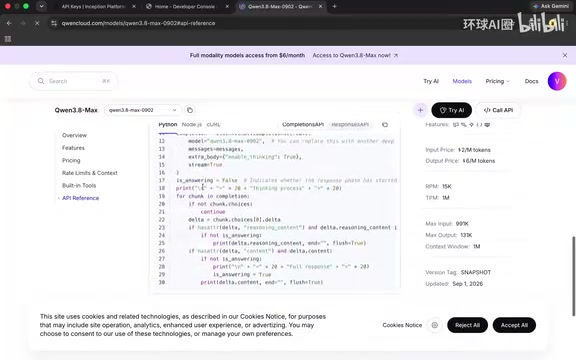Click the purple plus icon beside Try AI

tap(420, 110)
